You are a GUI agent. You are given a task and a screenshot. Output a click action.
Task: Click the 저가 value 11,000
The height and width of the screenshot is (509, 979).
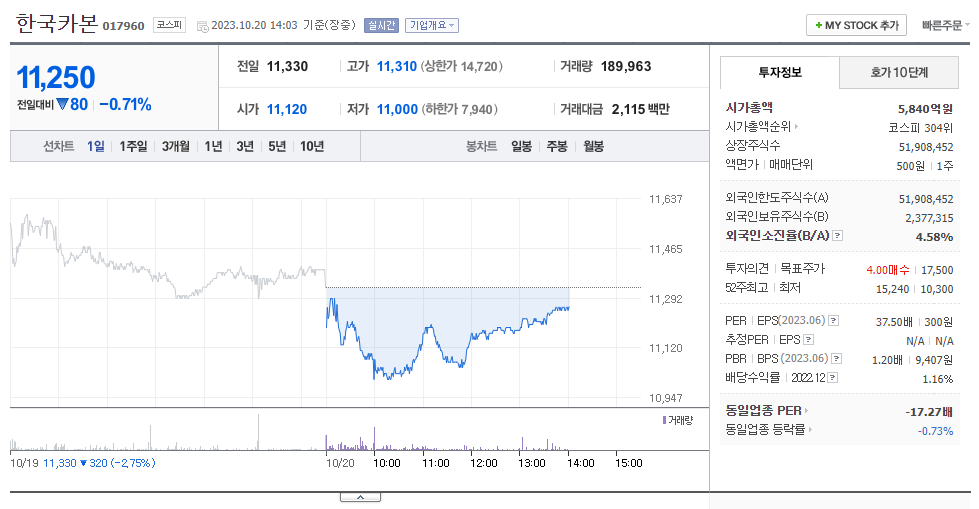(x=397, y=109)
